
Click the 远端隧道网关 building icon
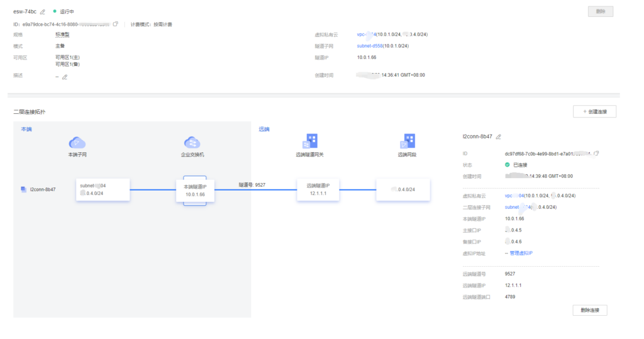click(x=311, y=141)
